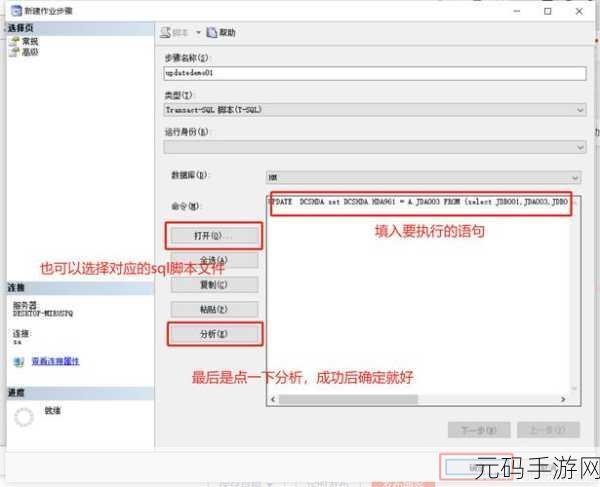
Task: Click the 下一步 button
Action: pos(479,430)
